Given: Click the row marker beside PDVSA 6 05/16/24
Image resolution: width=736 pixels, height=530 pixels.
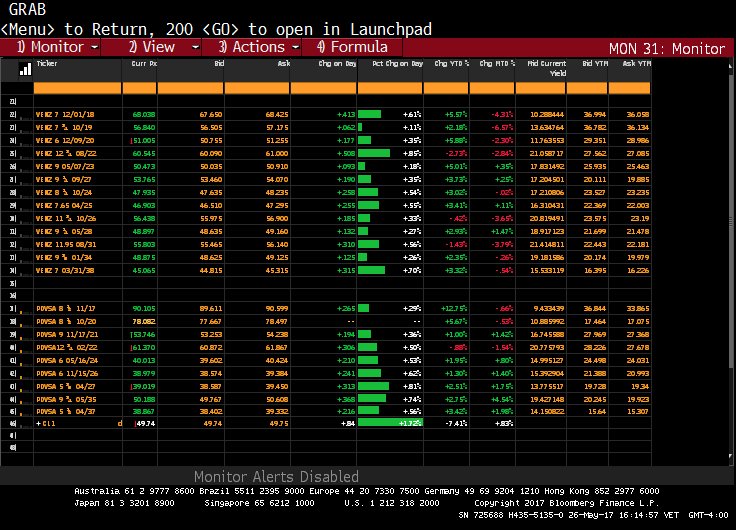Looking at the screenshot, I should [x=14, y=359].
